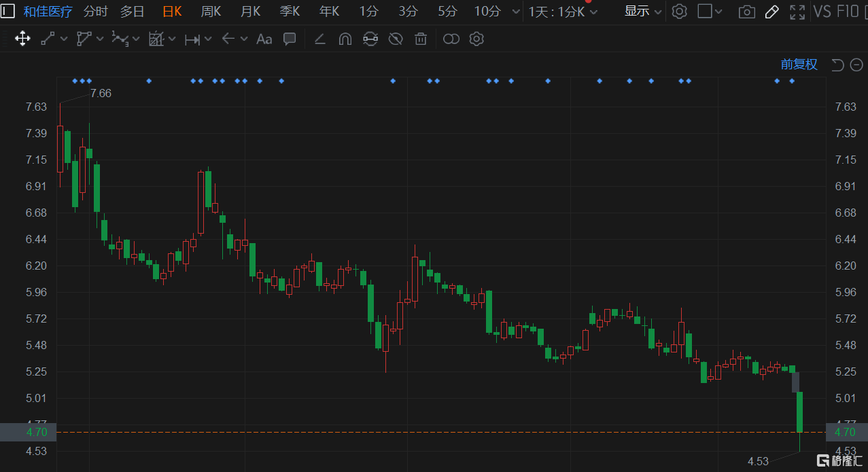
Task: Select the range measurement tool
Action: (x=192, y=39)
